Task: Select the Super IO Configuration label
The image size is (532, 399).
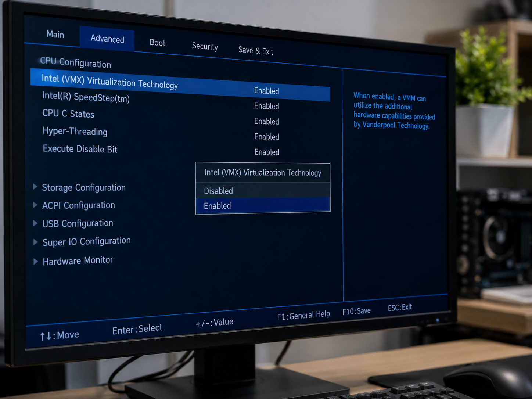Action: point(87,241)
